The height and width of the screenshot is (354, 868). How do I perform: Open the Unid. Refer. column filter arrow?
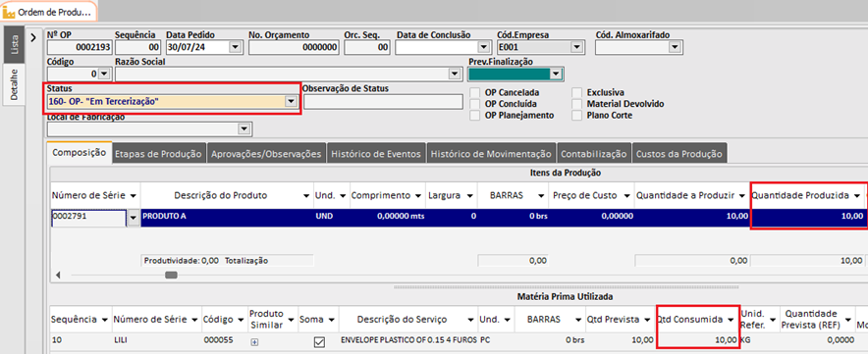[772, 320]
